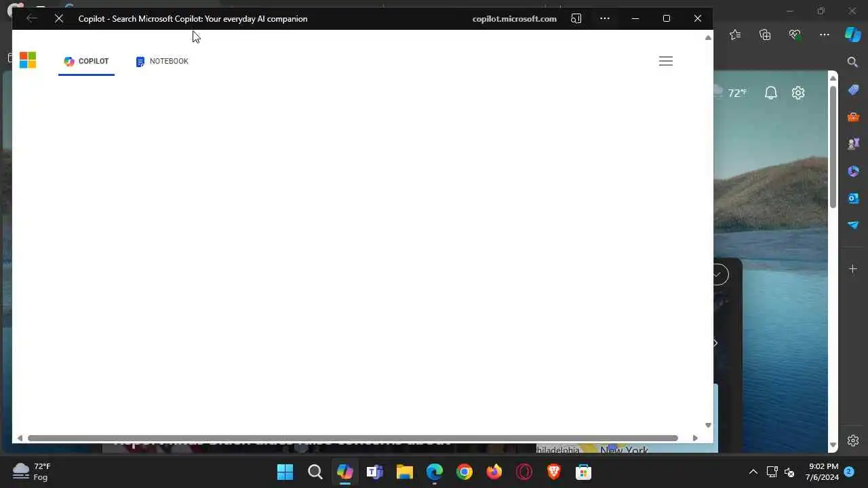The image size is (868, 488).
Task: Open notifications bell on new tab page
Action: click(771, 93)
